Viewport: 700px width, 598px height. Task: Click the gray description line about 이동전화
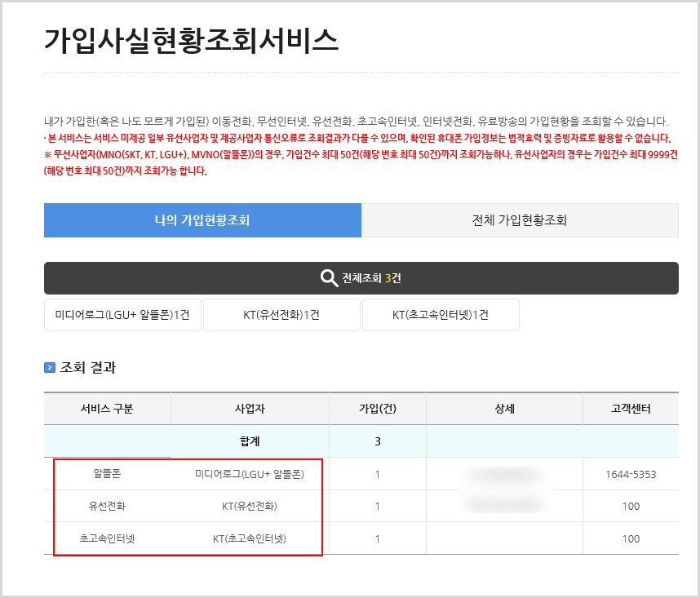click(357, 122)
